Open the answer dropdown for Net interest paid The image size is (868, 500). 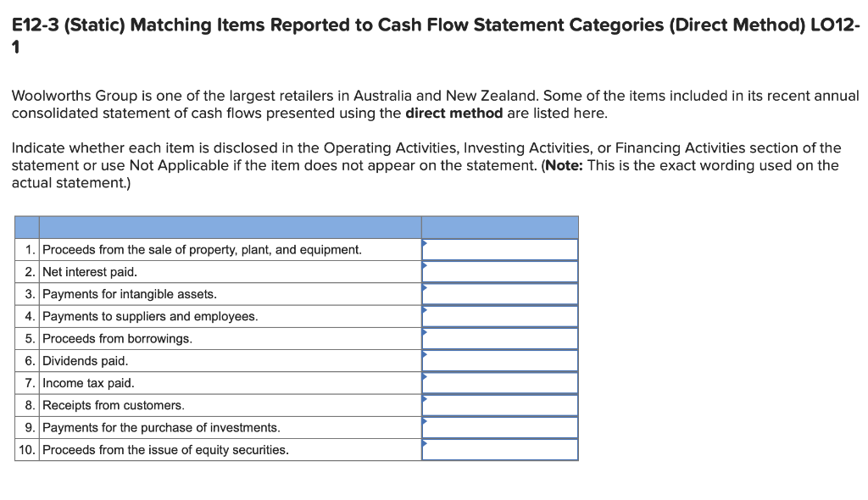499,271
